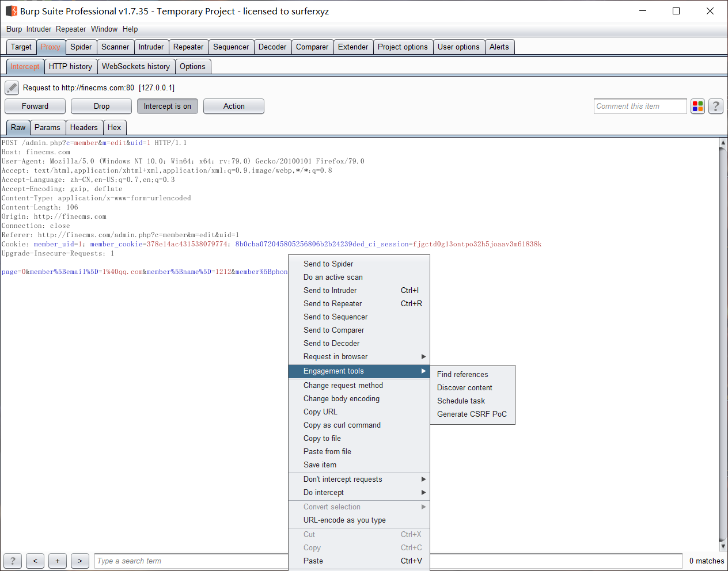This screenshot has height=571, width=728.
Task: Select Change body encoding
Action: point(359,399)
